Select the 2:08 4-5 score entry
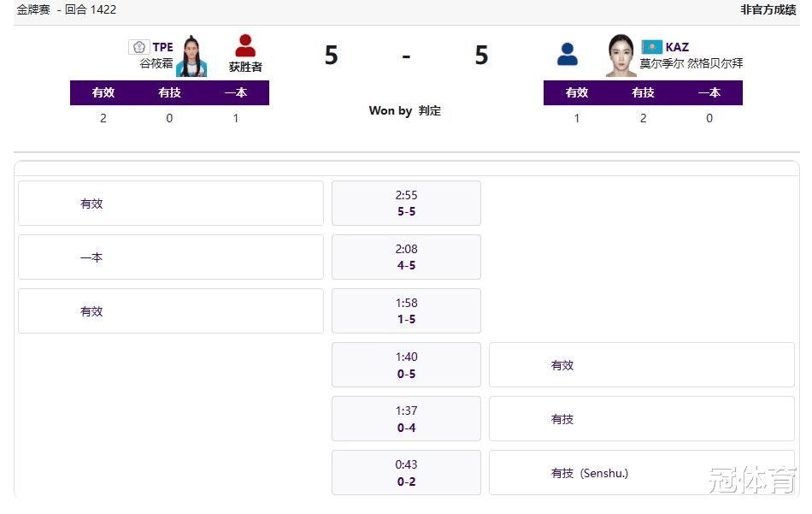This screenshot has width=812, height=514. (x=406, y=257)
